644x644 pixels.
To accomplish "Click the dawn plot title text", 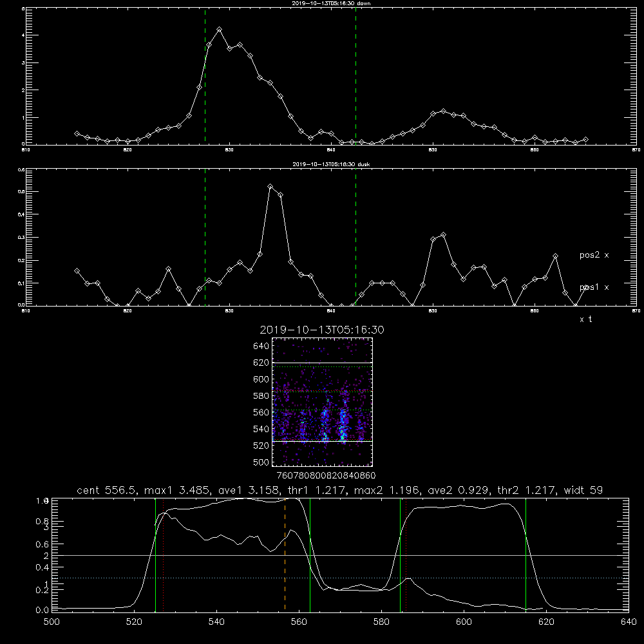I will click(x=332, y=3).
